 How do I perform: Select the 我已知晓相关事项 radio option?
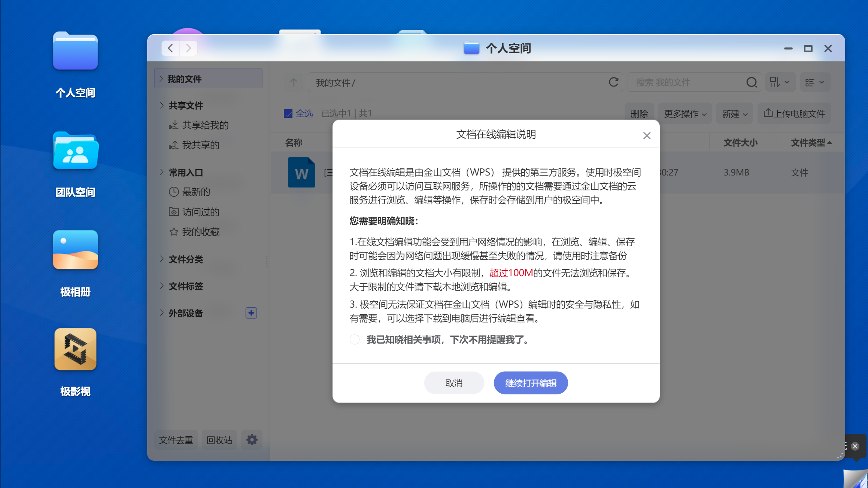tap(355, 339)
